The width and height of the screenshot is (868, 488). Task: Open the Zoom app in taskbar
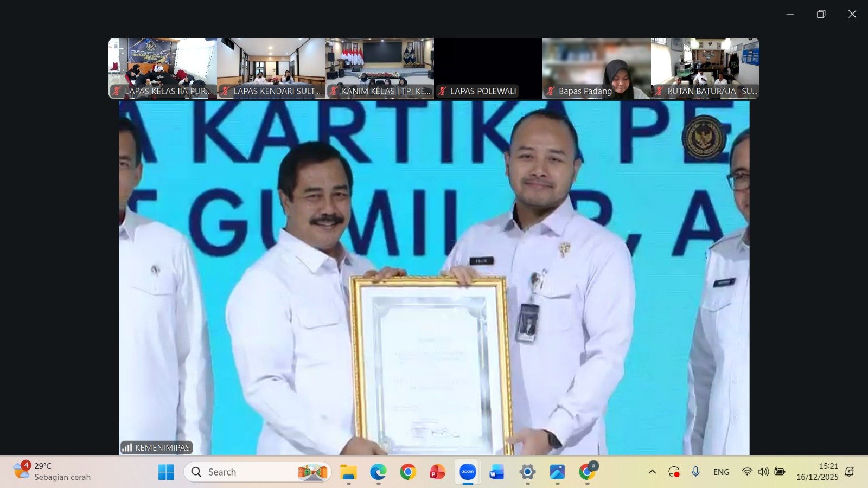468,472
